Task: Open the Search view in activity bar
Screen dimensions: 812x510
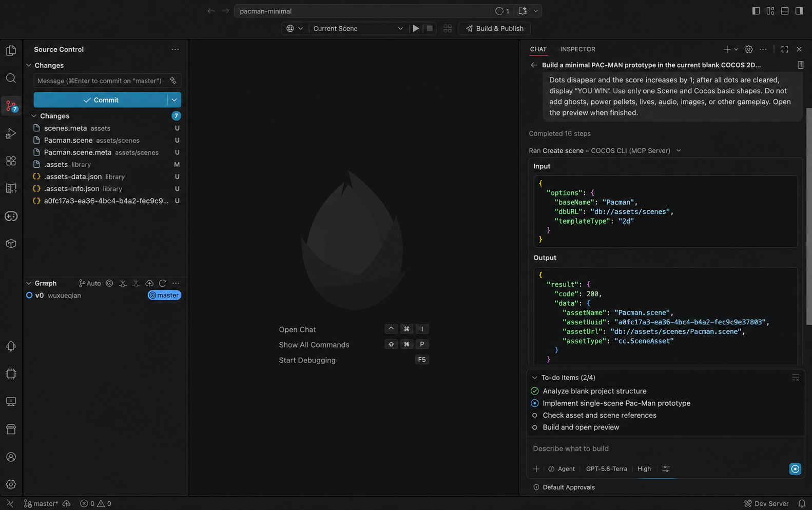Action: click(x=11, y=78)
